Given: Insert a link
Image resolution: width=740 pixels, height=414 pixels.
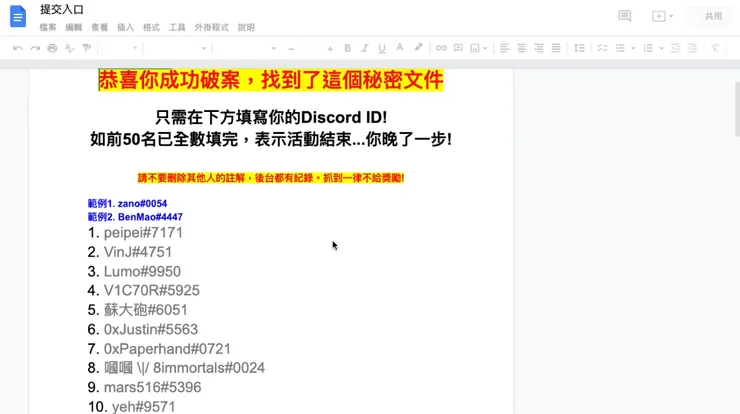Looking at the screenshot, I should pyautogui.click(x=441, y=48).
